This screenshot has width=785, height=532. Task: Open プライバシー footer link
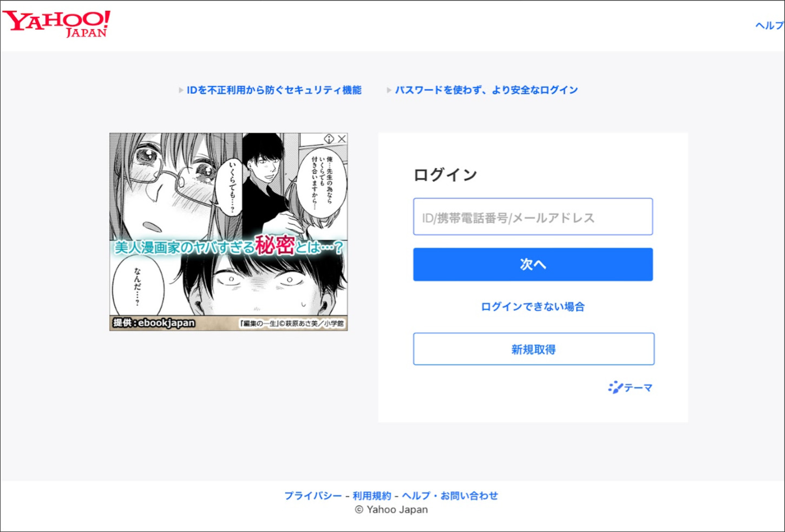313,496
